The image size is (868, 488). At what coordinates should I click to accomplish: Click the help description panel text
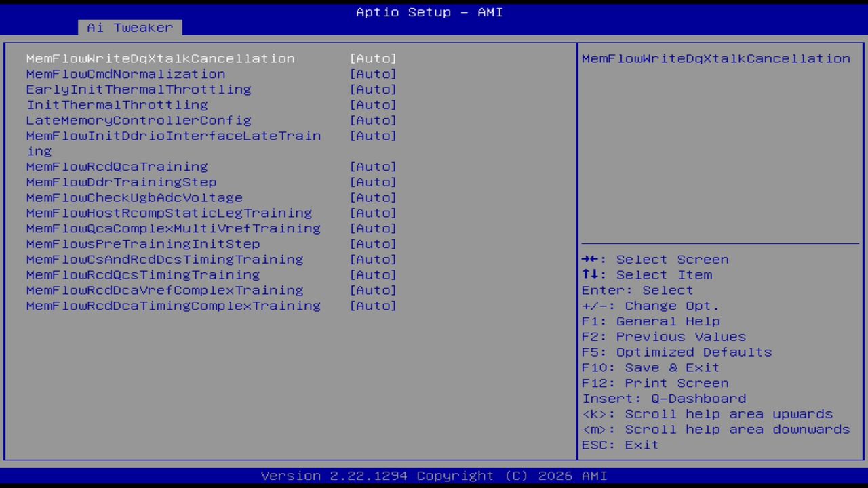click(715, 58)
